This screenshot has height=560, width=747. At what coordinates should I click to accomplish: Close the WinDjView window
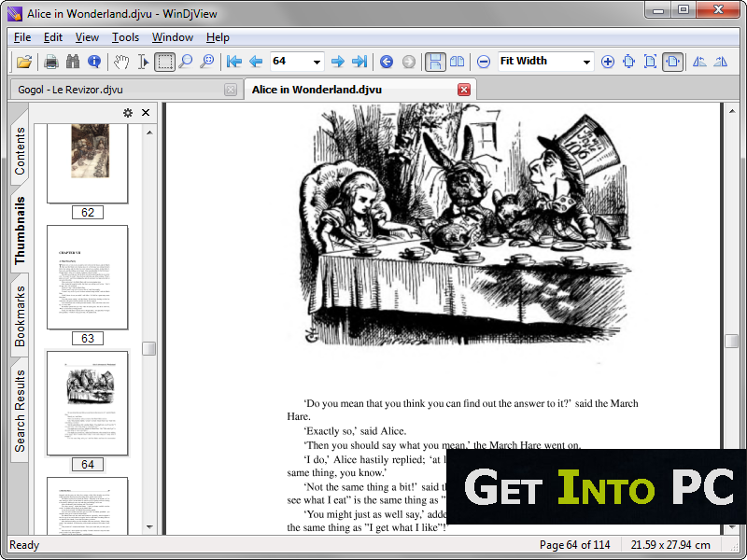coord(718,10)
